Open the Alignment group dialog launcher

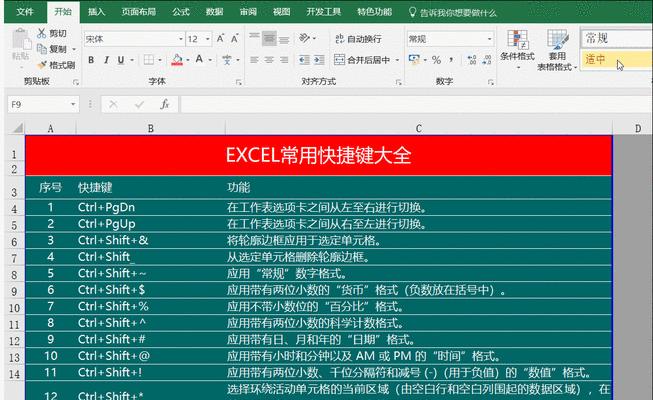(398, 82)
